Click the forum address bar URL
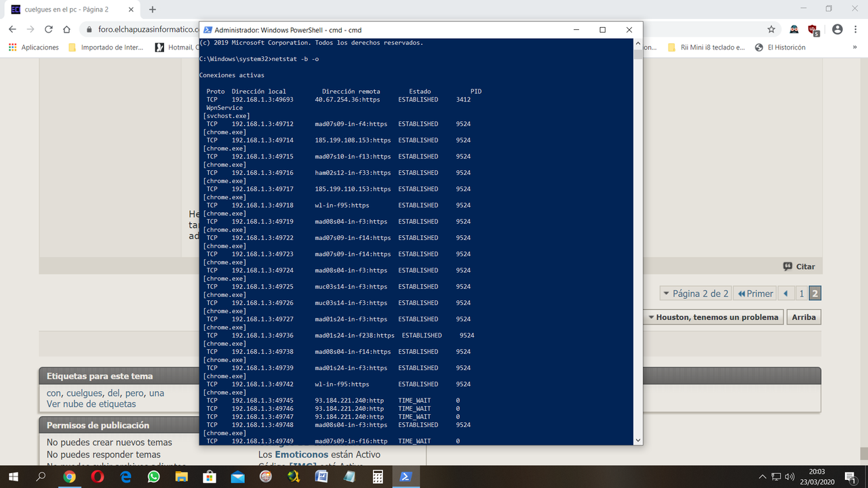The height and width of the screenshot is (488, 868). [x=147, y=30]
